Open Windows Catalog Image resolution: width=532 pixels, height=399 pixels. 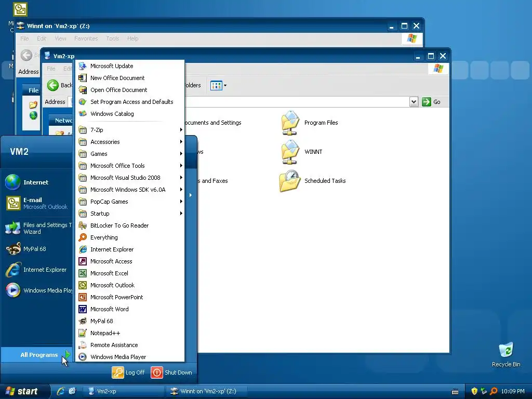130,113
